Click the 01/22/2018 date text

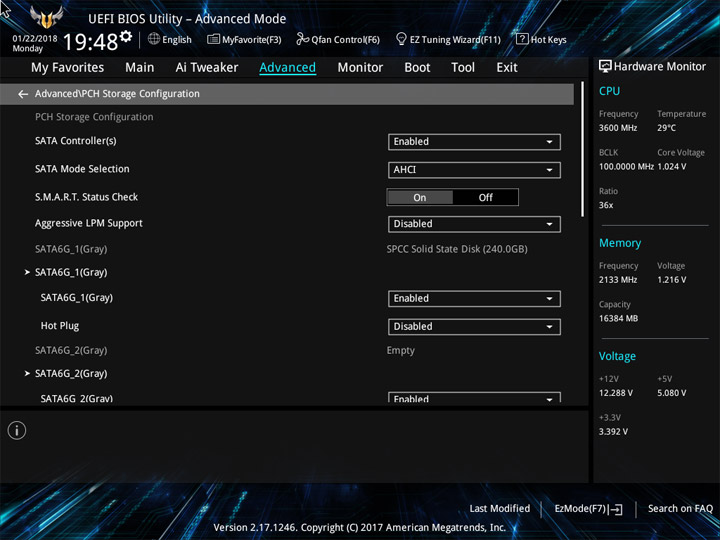35,39
